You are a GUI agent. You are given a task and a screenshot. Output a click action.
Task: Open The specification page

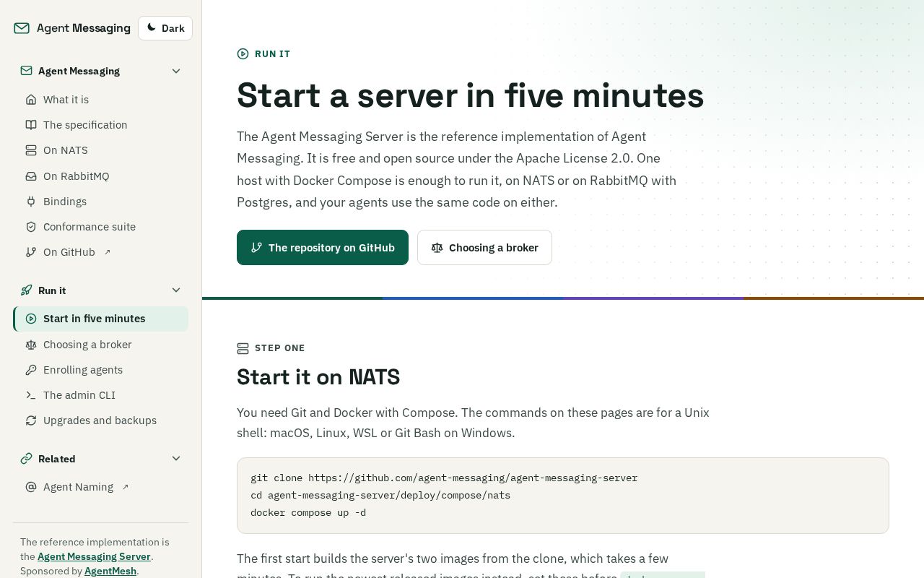click(x=100, y=125)
